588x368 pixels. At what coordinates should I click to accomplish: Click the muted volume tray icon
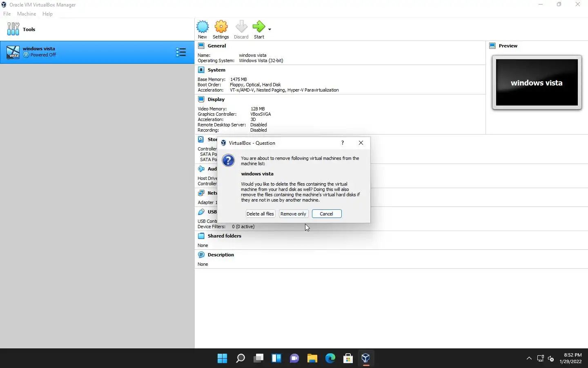pos(551,359)
